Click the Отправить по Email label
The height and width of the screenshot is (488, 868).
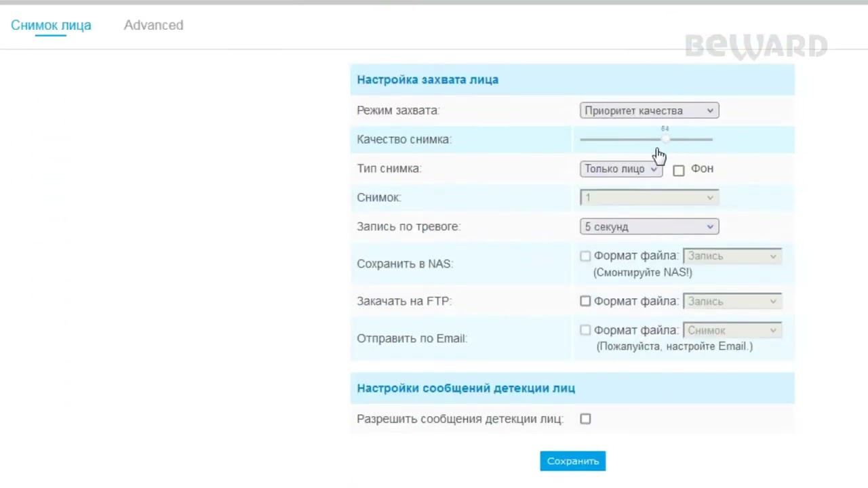tap(412, 338)
